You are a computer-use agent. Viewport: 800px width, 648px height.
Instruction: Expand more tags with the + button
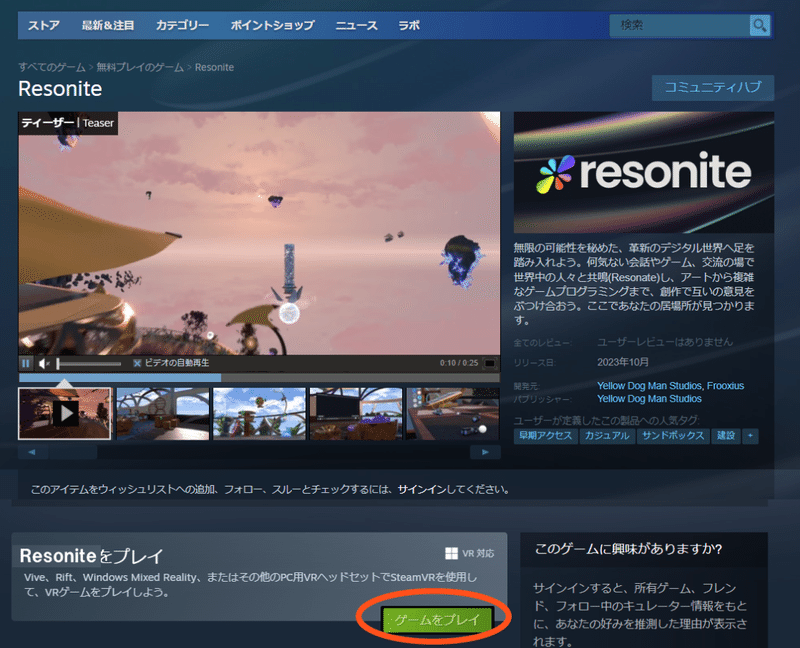click(750, 437)
